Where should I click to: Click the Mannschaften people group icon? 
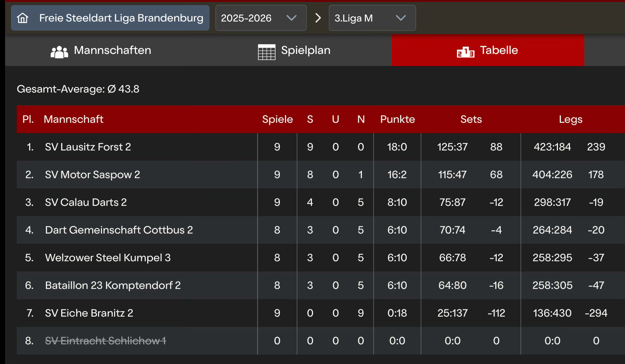[x=59, y=52]
